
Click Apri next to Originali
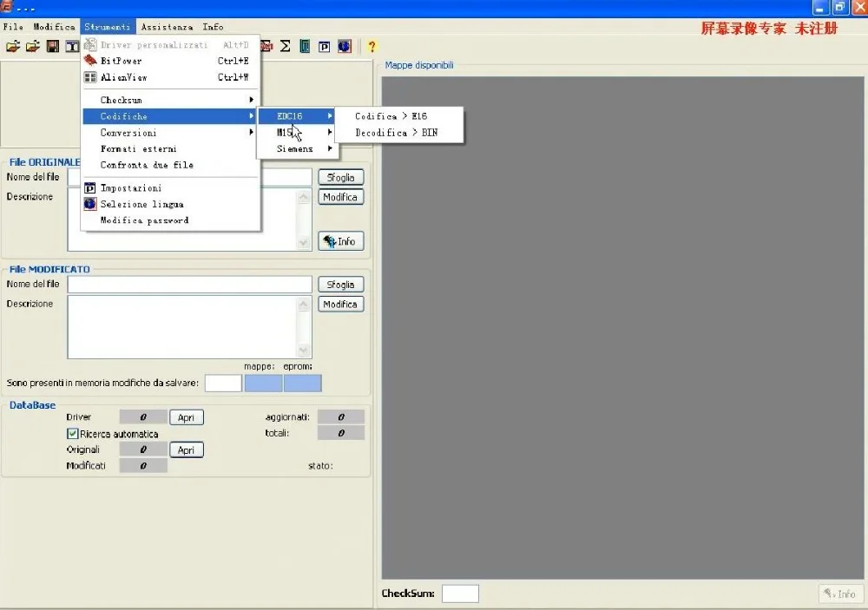(187, 450)
